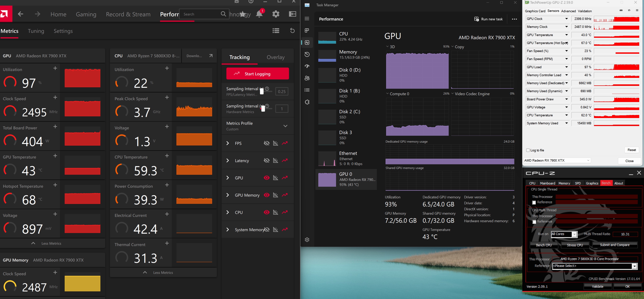The width and height of the screenshot is (644, 299).
Task: Toggle GPU logging trend-arrow icon
Action: [x=285, y=178]
